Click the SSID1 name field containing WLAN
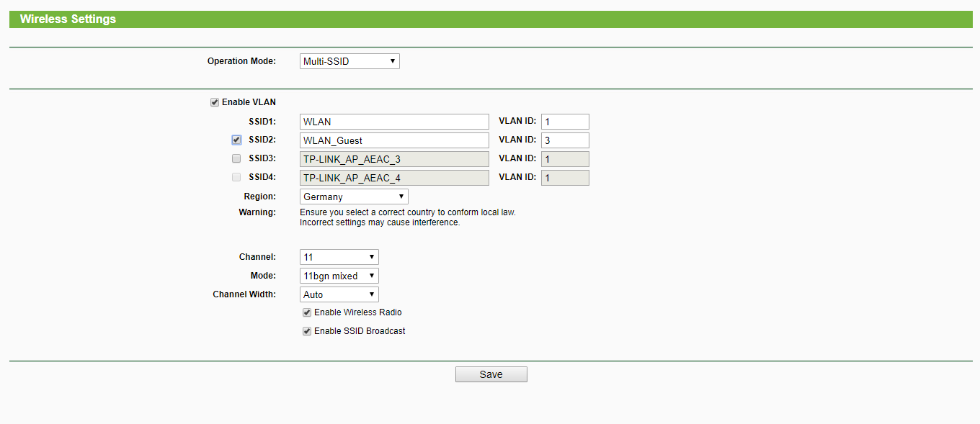Viewport: 980px width, 424px height. (x=394, y=122)
